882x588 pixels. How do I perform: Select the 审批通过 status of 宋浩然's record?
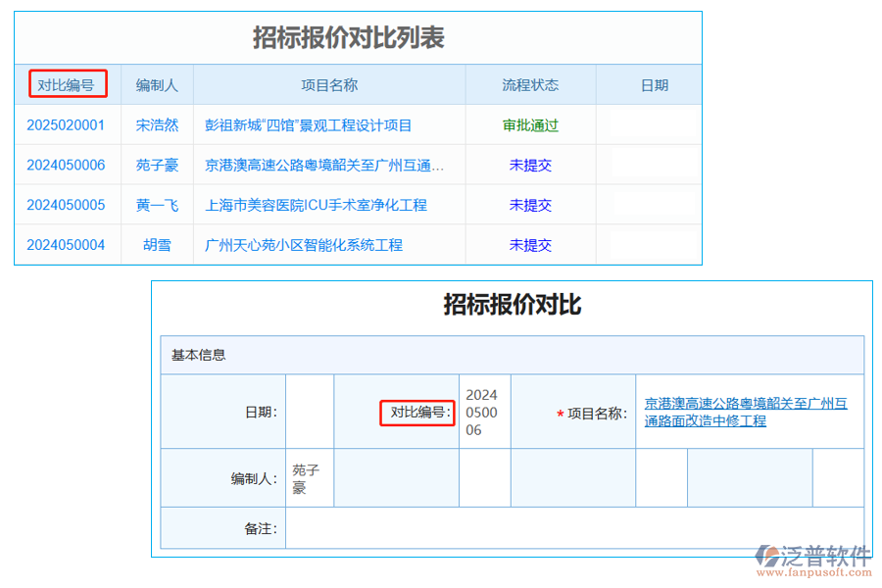pos(530,125)
